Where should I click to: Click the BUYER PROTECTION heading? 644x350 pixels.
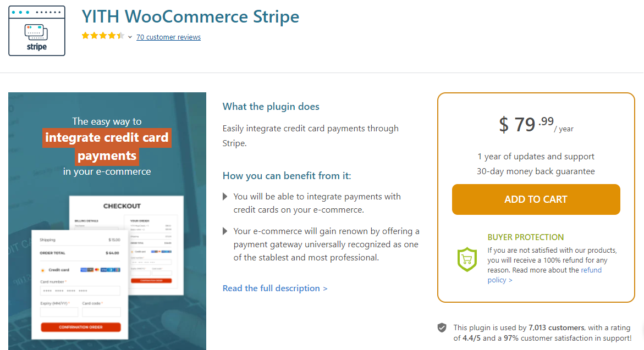pos(526,237)
